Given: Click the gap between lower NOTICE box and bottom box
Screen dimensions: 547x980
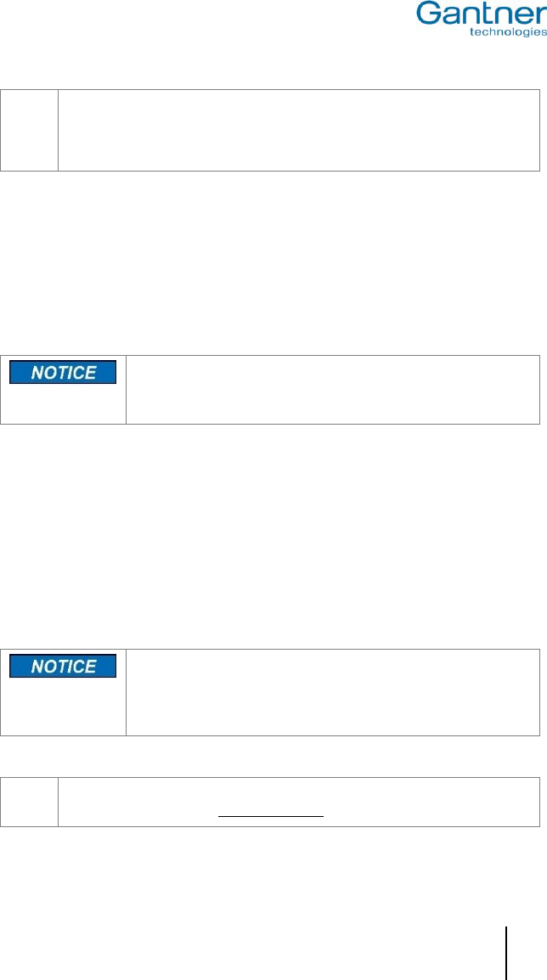Looking at the screenshot, I should pos(273,756).
